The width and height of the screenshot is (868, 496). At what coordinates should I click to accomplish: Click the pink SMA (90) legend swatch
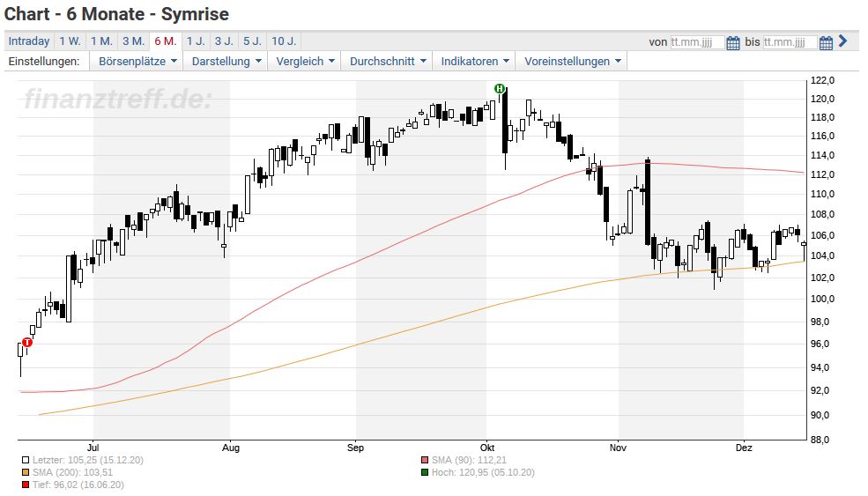coord(425,460)
